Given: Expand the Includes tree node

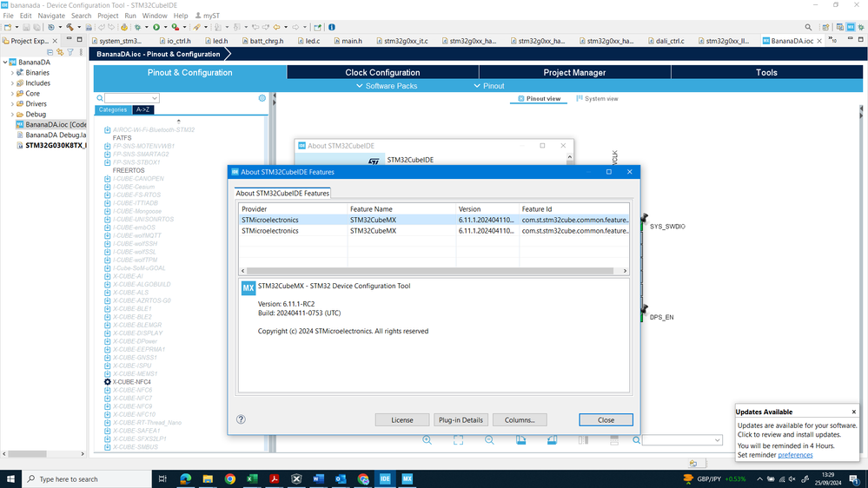Looking at the screenshot, I should click(12, 83).
